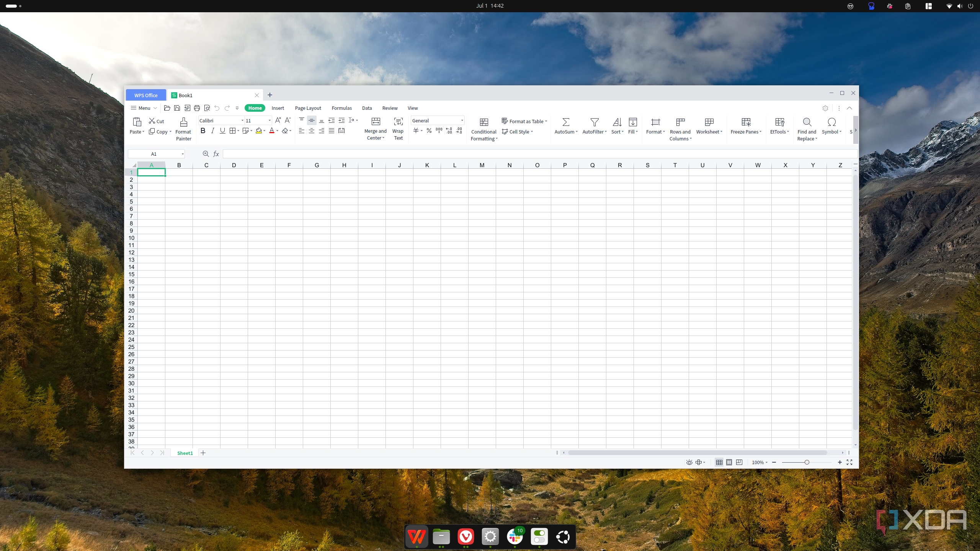Click the Rows and Columns icon
Image resolution: width=980 pixels, height=551 pixels.
coord(680,122)
